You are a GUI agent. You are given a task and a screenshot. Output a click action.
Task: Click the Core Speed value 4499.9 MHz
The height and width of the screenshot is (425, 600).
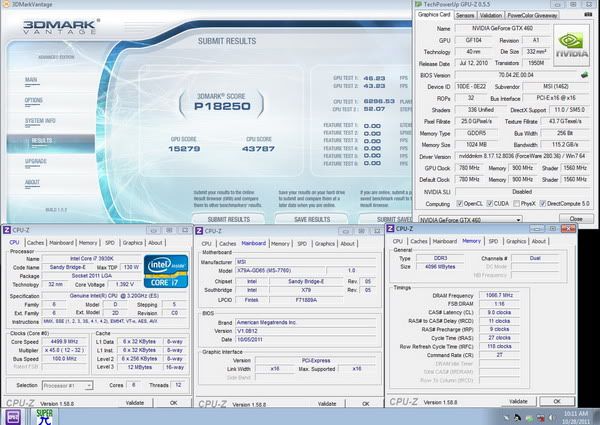64,342
